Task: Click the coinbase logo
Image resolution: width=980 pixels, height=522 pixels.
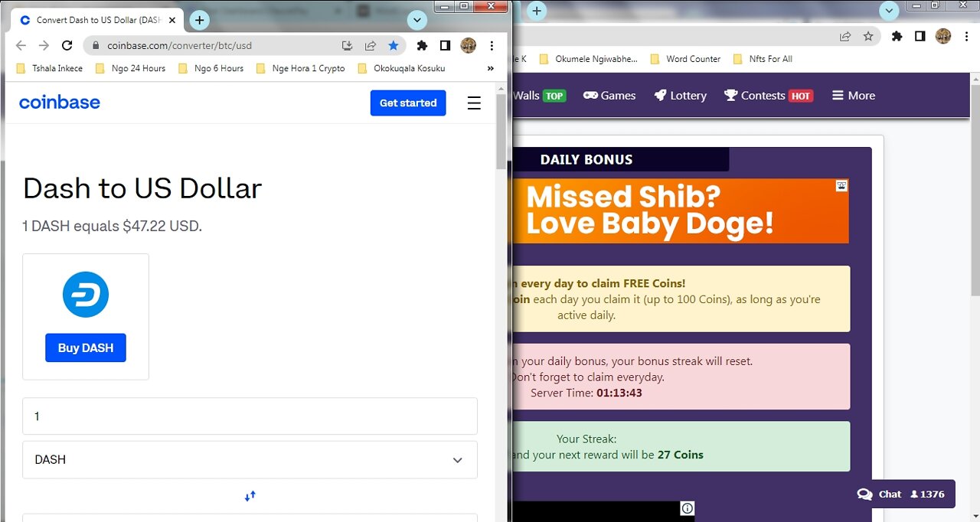Action: pos(60,103)
